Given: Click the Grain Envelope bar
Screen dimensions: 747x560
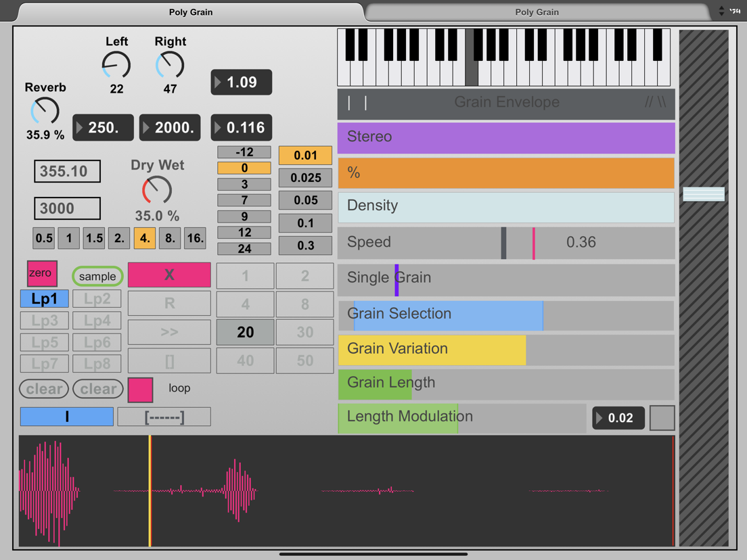Looking at the screenshot, I should click(x=506, y=103).
